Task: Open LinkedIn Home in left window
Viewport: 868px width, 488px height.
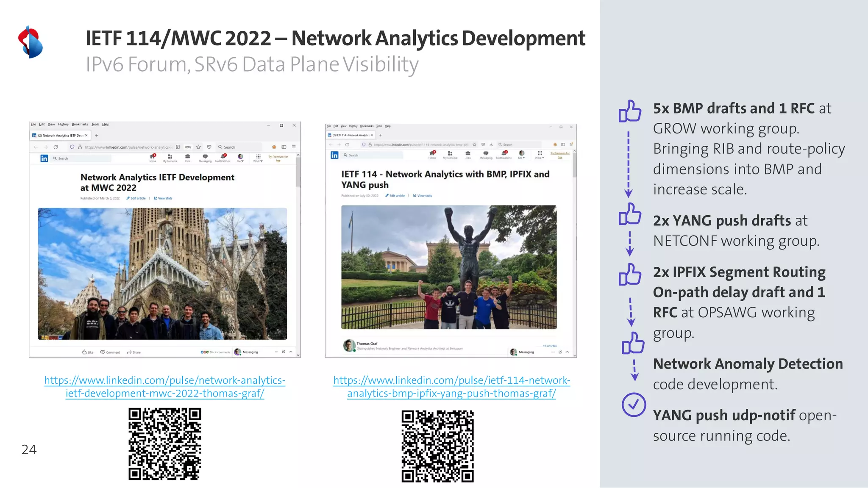Action: 153,158
